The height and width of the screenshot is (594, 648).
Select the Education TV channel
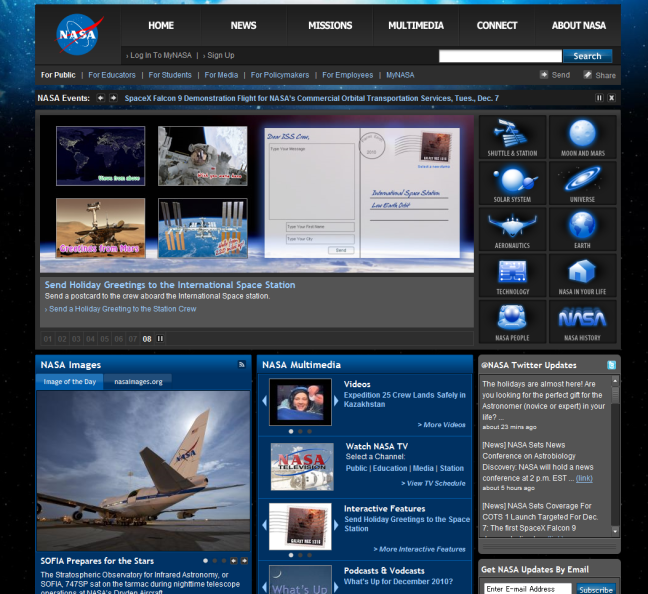point(390,468)
